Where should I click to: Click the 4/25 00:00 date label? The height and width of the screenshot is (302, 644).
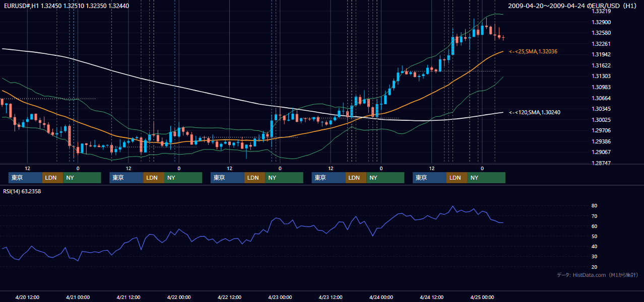(482, 297)
